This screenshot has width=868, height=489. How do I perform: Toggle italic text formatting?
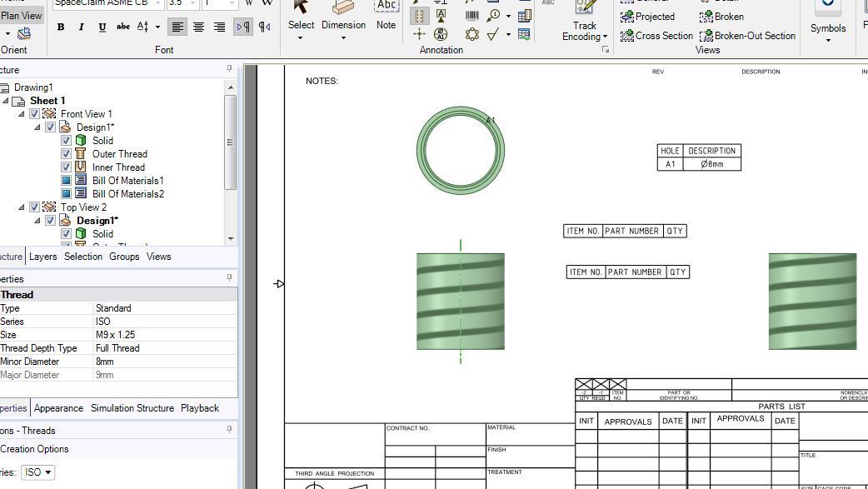coord(82,27)
